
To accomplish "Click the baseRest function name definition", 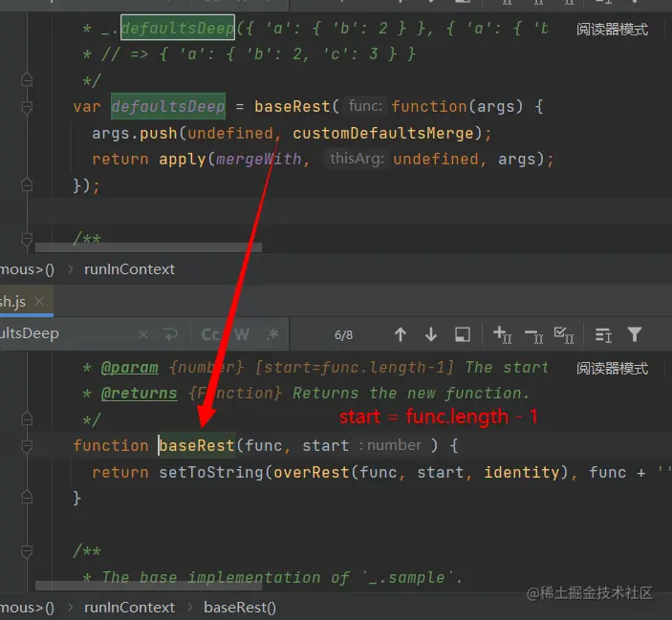I will coord(197,446).
